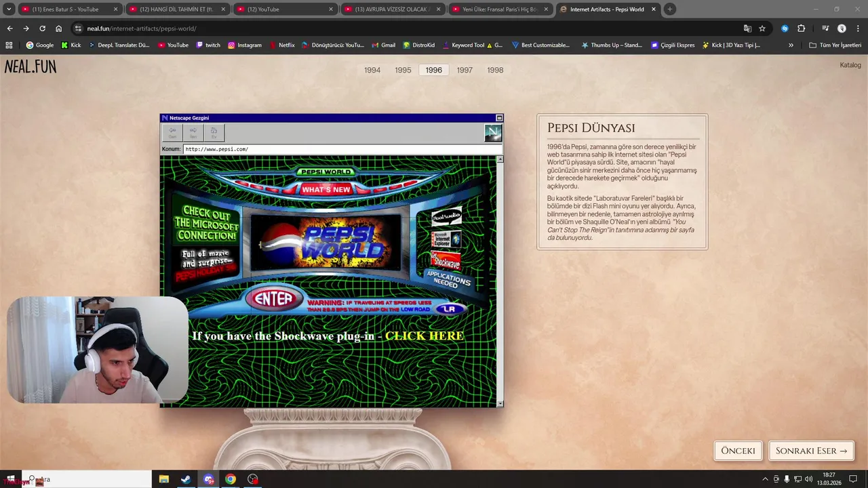Image resolution: width=868 pixels, height=488 pixels.
Task: Click the red ENTER button
Action: point(273,299)
